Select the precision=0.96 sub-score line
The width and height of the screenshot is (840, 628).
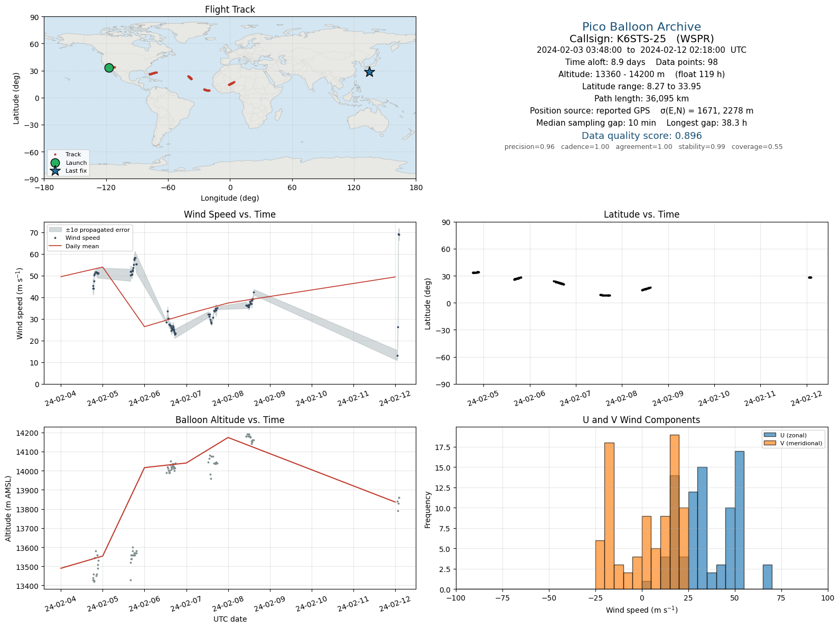coord(643,147)
